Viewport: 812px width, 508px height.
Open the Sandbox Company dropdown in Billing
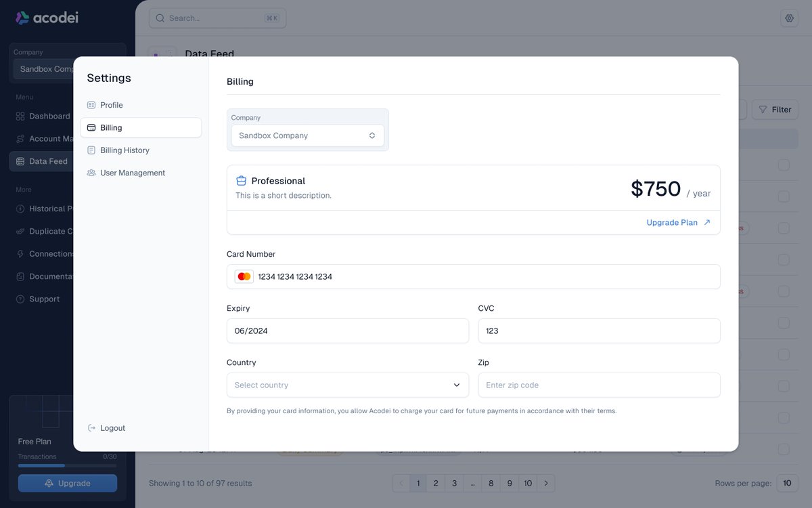pyautogui.click(x=308, y=135)
